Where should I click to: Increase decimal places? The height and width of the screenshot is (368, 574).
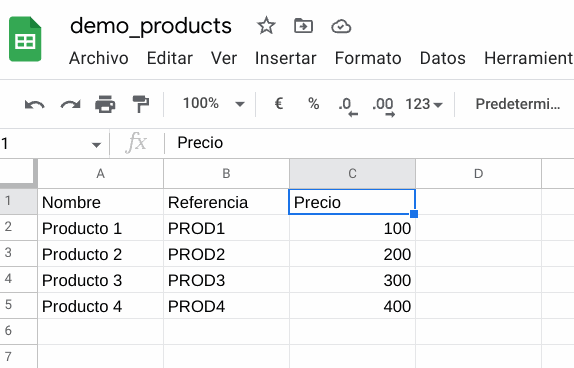point(383,106)
